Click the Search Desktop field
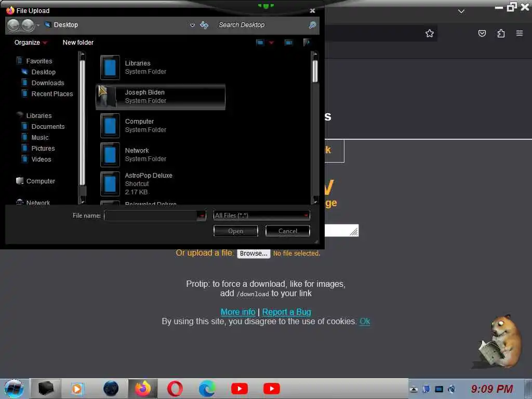Screen dimensions: 532x399 pyautogui.click(x=261, y=25)
